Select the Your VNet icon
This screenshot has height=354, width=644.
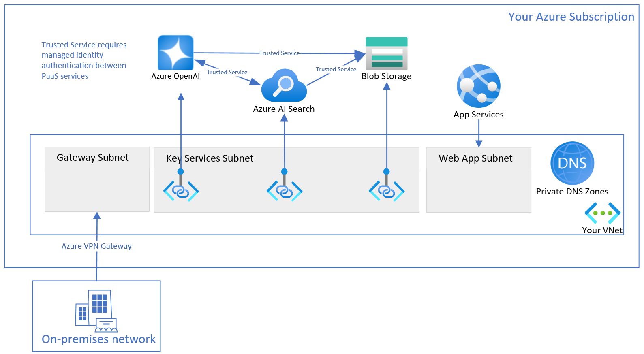click(x=602, y=213)
